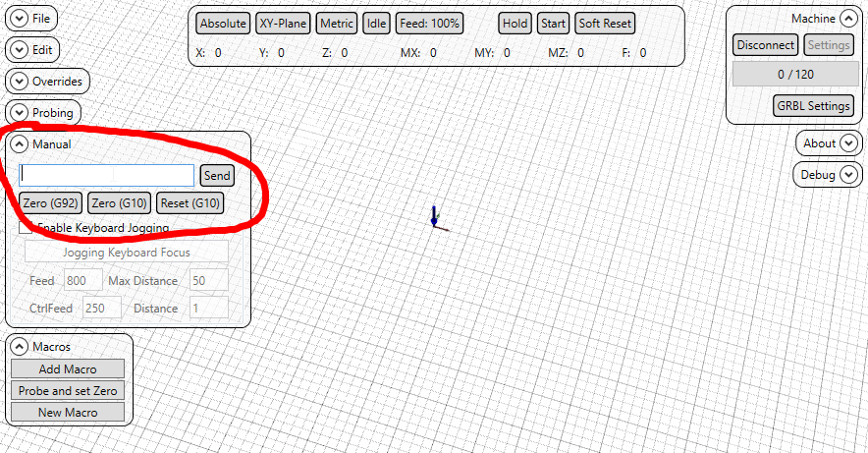Image resolution: width=868 pixels, height=453 pixels.
Task: Collapse the Macros panel chevron
Action: coord(19,347)
